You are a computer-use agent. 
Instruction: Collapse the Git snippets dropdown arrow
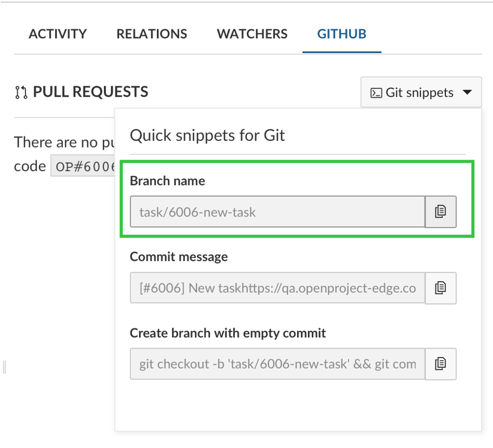467,93
